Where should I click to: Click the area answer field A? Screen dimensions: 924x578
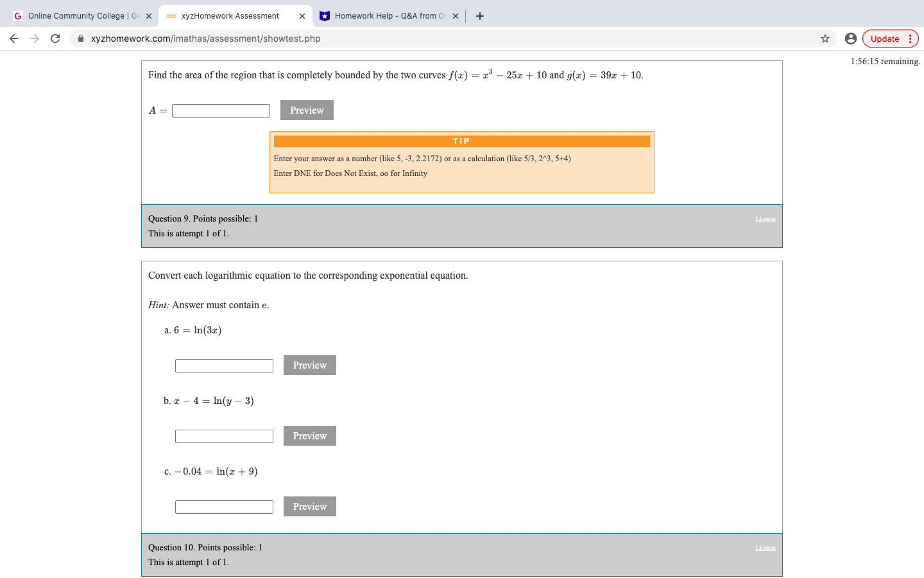point(221,110)
